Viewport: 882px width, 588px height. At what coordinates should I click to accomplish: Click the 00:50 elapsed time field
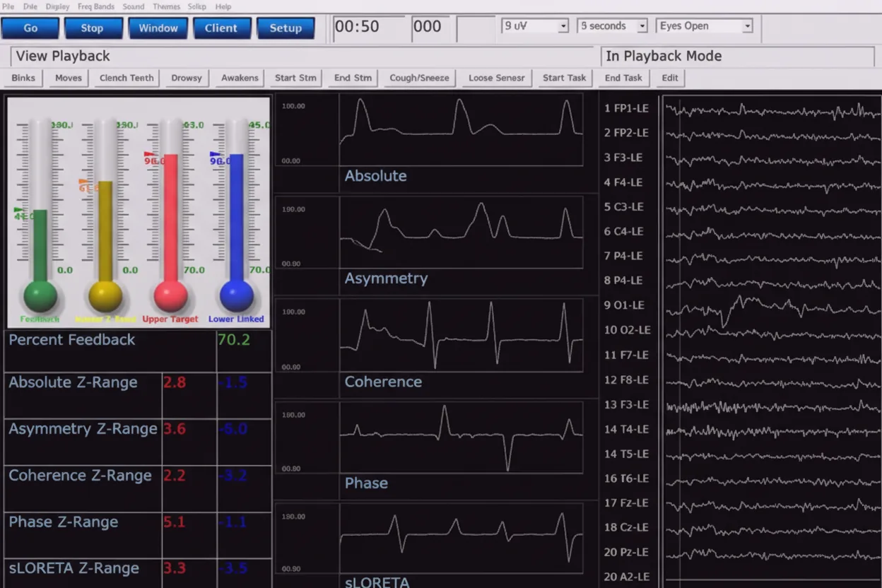click(x=369, y=27)
